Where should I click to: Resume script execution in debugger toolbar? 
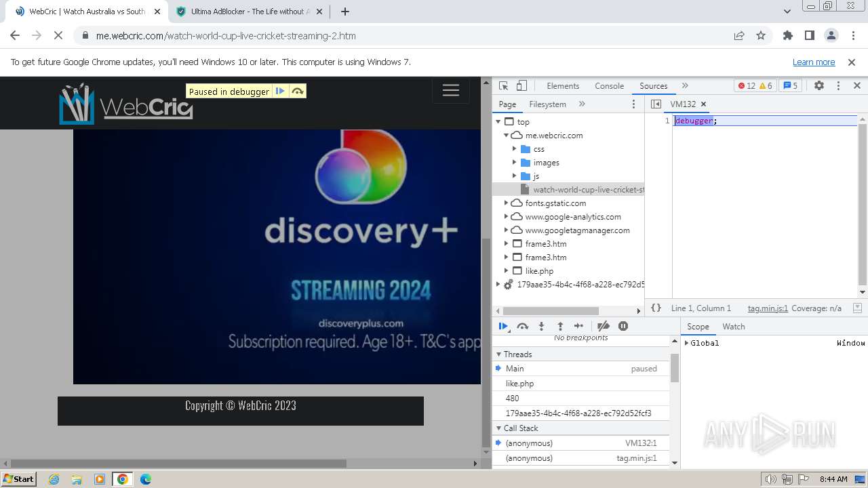pos(503,326)
